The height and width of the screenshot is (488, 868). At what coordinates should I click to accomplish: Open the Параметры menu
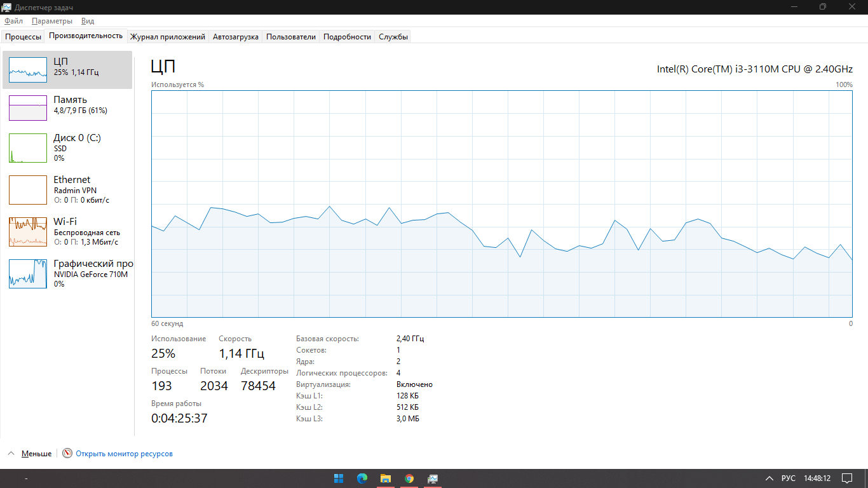[x=52, y=21]
